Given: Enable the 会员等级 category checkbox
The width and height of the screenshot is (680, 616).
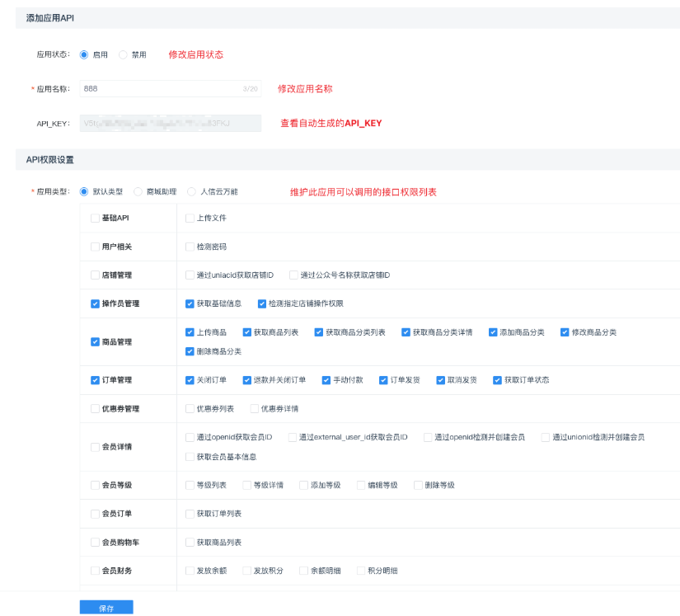Looking at the screenshot, I should [x=95, y=486].
